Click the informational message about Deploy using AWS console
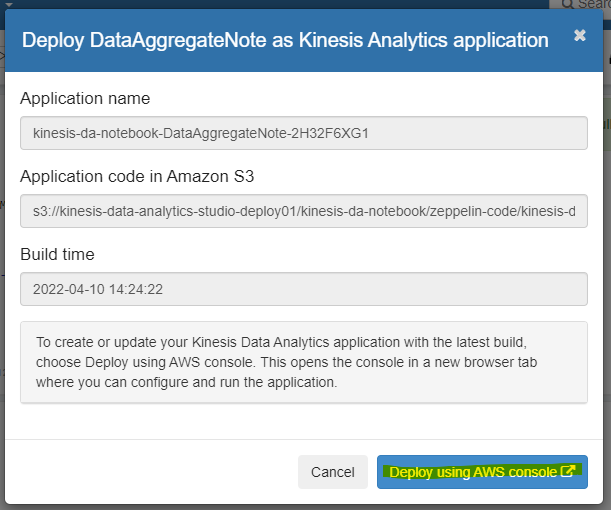 (303, 361)
